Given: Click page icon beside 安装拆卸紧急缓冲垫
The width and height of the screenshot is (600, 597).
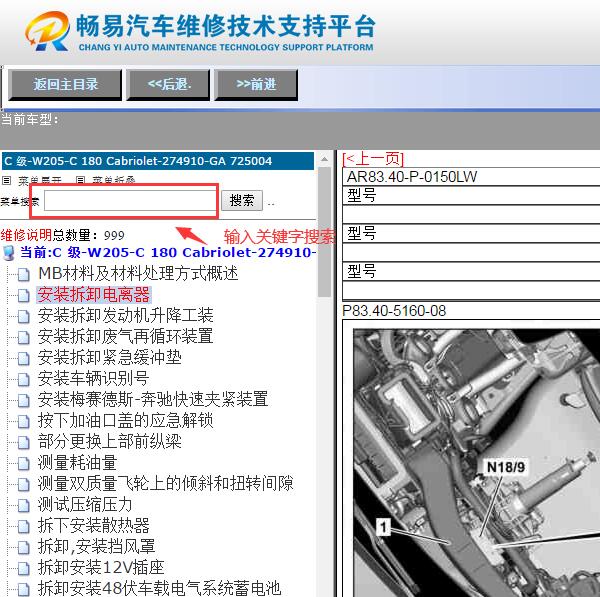Looking at the screenshot, I should click(23, 359).
